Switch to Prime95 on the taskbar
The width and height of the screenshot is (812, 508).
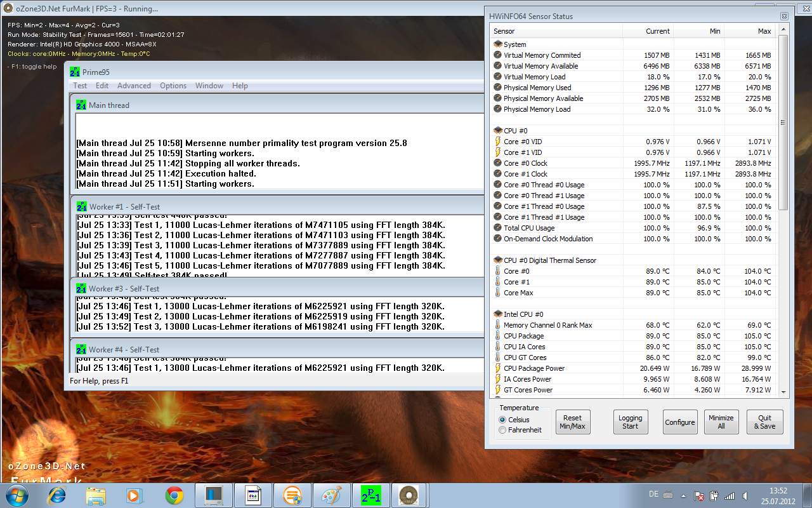pos(370,495)
